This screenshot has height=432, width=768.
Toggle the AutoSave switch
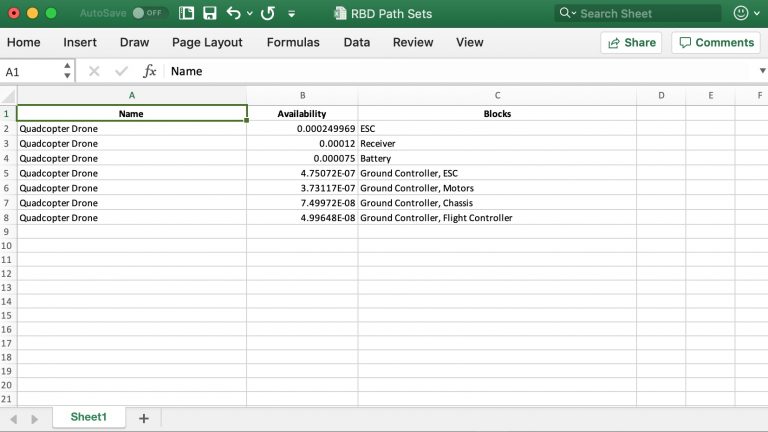148,13
